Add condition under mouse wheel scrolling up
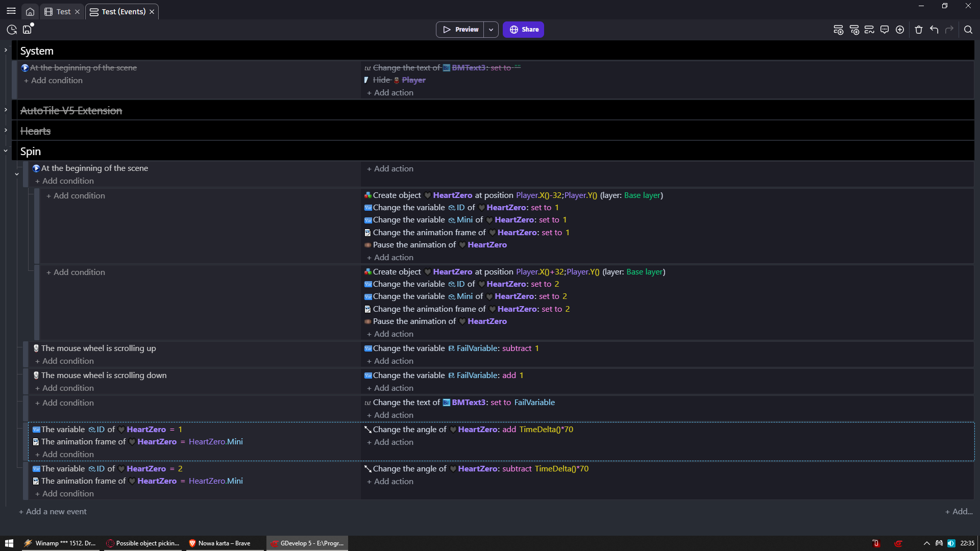The width and height of the screenshot is (980, 551). pyautogui.click(x=64, y=361)
